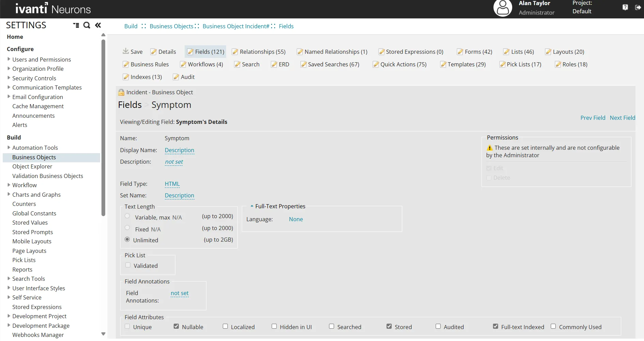Go to the Next Field link
The width and height of the screenshot is (644, 341).
click(623, 118)
